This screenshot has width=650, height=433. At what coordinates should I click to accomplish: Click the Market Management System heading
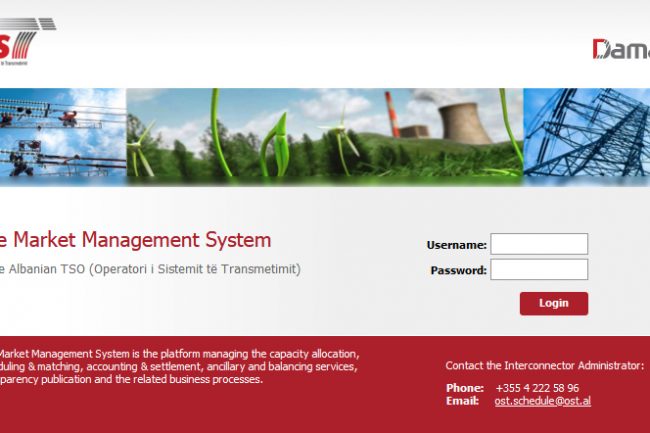point(135,240)
